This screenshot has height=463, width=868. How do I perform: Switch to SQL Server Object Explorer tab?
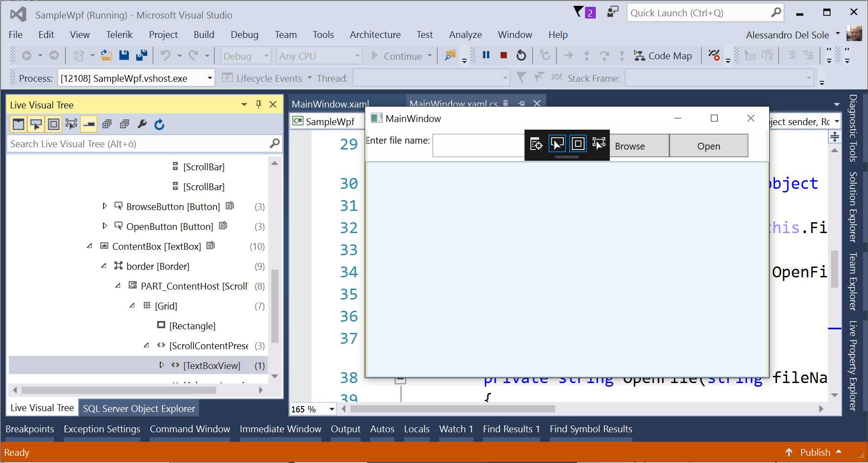[x=139, y=408]
